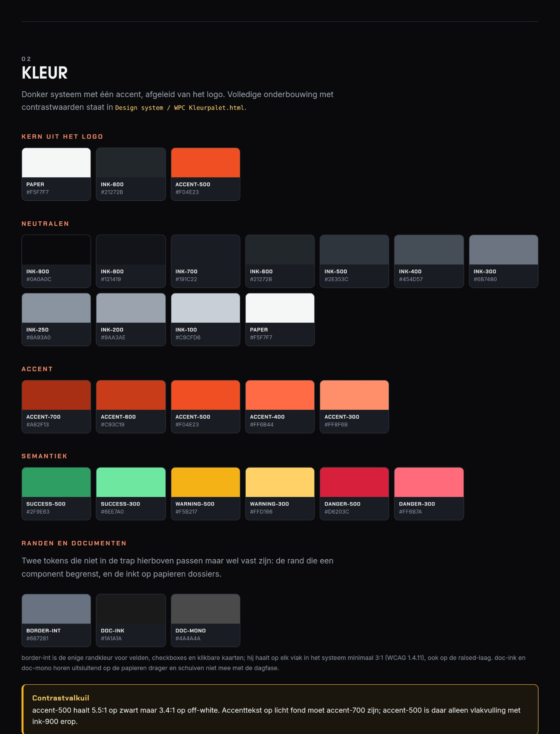Click the INK-300 color swatch
The image size is (560, 734).
(x=503, y=261)
